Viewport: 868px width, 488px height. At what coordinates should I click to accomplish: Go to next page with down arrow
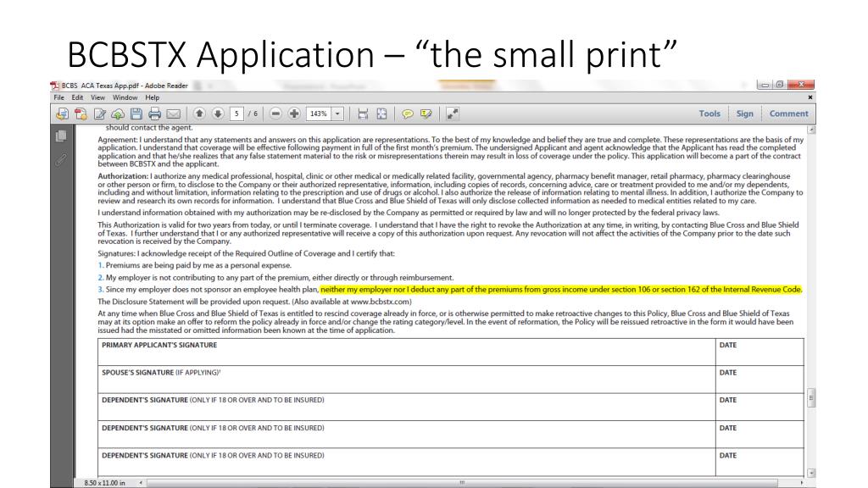pos(218,114)
